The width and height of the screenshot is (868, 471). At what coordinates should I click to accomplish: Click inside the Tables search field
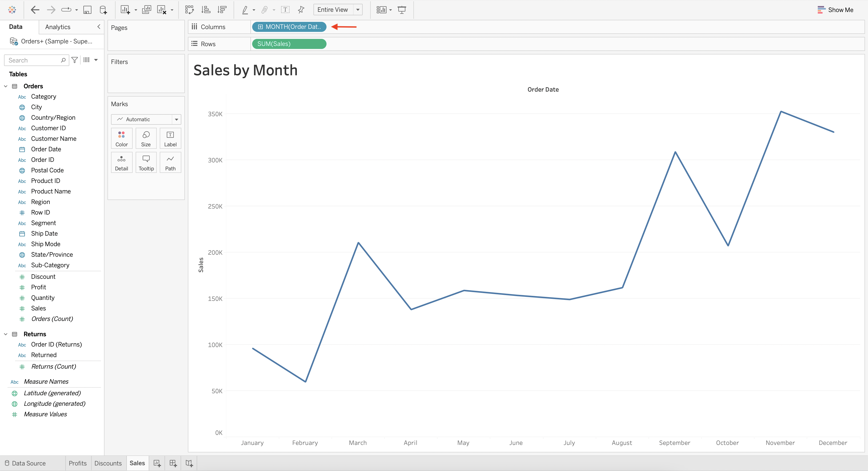coord(34,60)
